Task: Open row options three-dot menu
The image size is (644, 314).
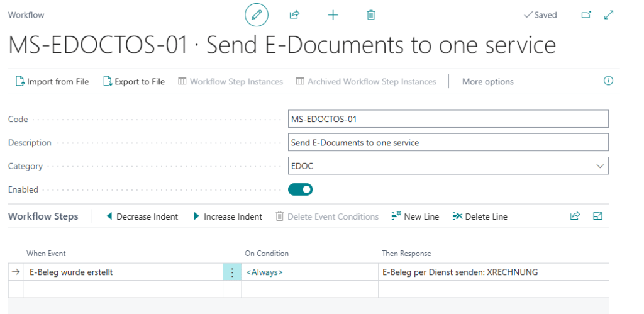Action: click(x=232, y=272)
